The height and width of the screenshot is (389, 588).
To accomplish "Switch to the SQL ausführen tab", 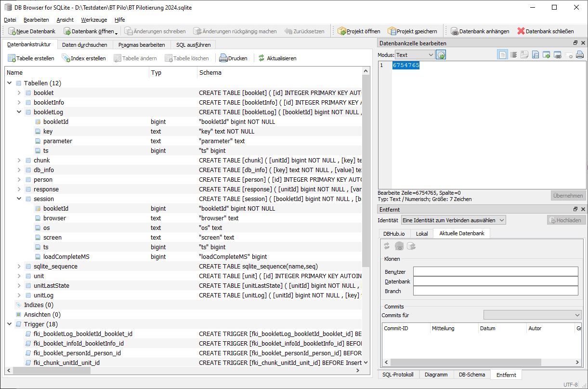I will (194, 45).
